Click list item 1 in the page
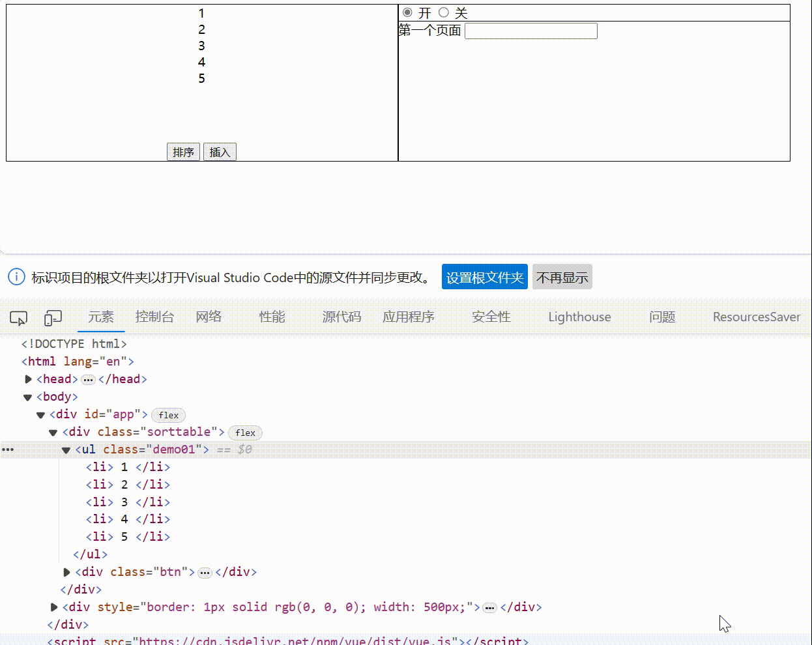Viewport: 812px width, 645px height. [201, 13]
